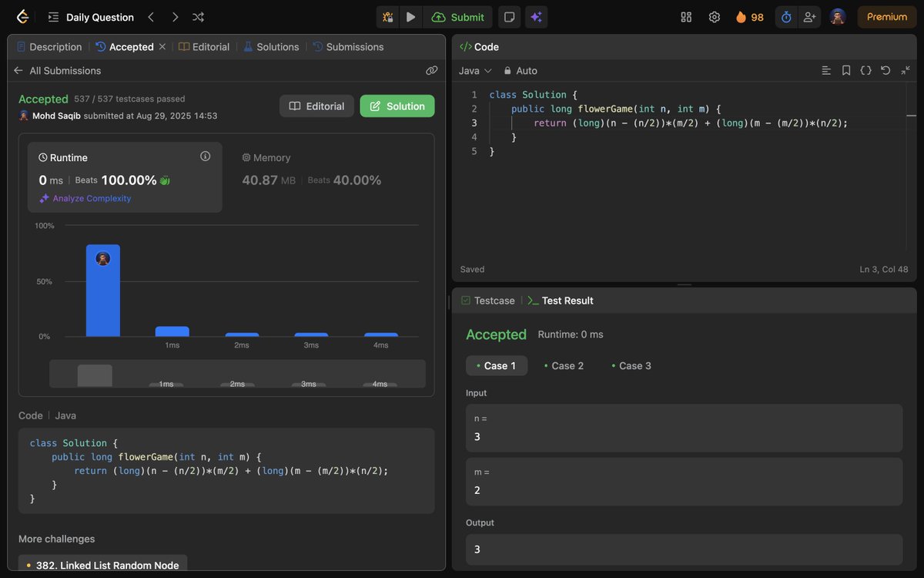Screen dimensions: 924x578
Task: Click the bookmark icon in code editor
Action: [x=845, y=71]
